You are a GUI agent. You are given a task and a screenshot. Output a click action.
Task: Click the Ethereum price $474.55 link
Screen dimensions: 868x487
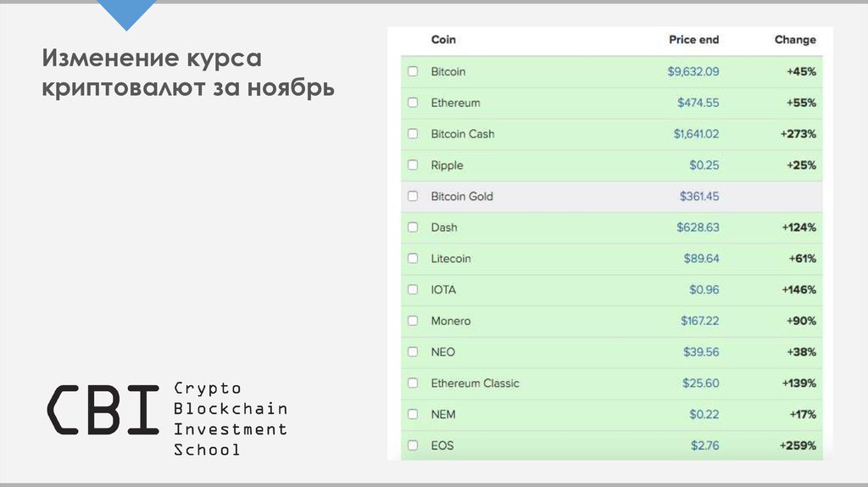698,103
